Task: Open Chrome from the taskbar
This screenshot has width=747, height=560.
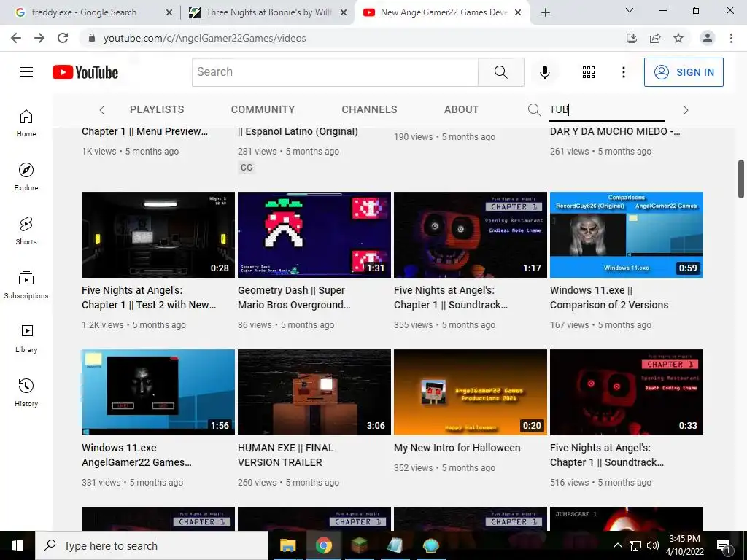Action: coord(323,545)
